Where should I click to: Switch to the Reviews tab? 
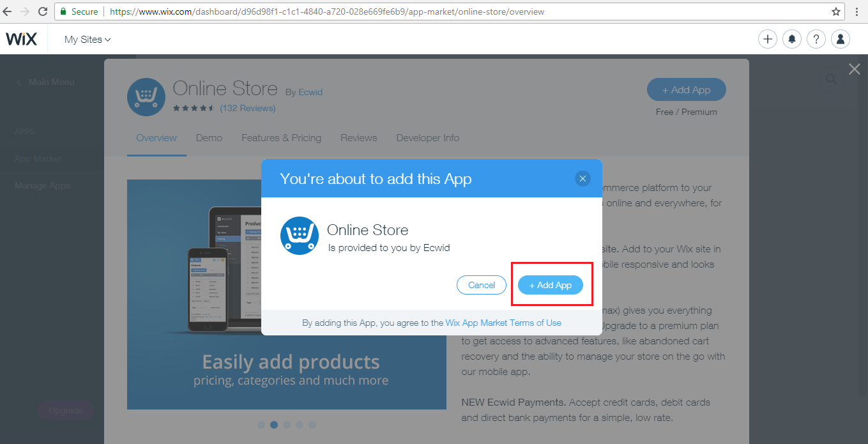pyautogui.click(x=359, y=137)
